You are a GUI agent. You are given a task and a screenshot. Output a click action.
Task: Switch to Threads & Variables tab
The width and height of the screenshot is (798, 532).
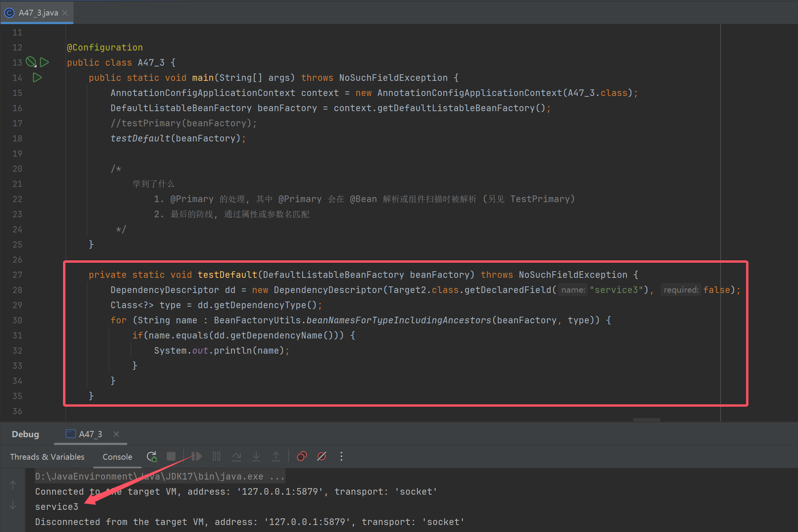coord(47,457)
